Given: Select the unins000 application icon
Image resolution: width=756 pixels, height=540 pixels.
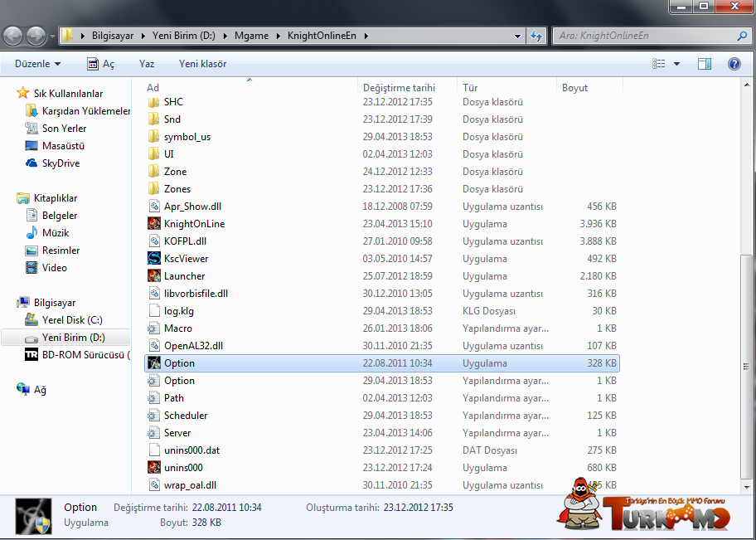Looking at the screenshot, I should coord(154,468).
